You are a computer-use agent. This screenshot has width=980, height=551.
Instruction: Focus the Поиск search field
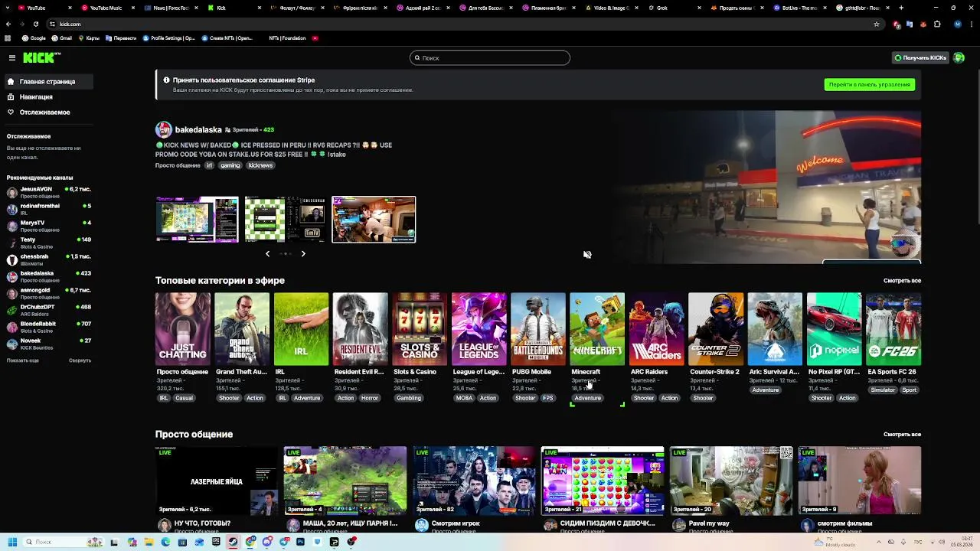click(490, 58)
